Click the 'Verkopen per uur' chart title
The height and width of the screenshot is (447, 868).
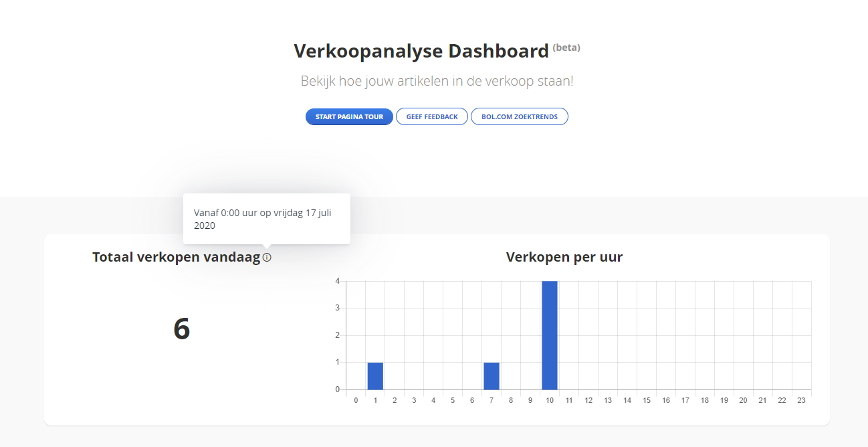coord(564,257)
